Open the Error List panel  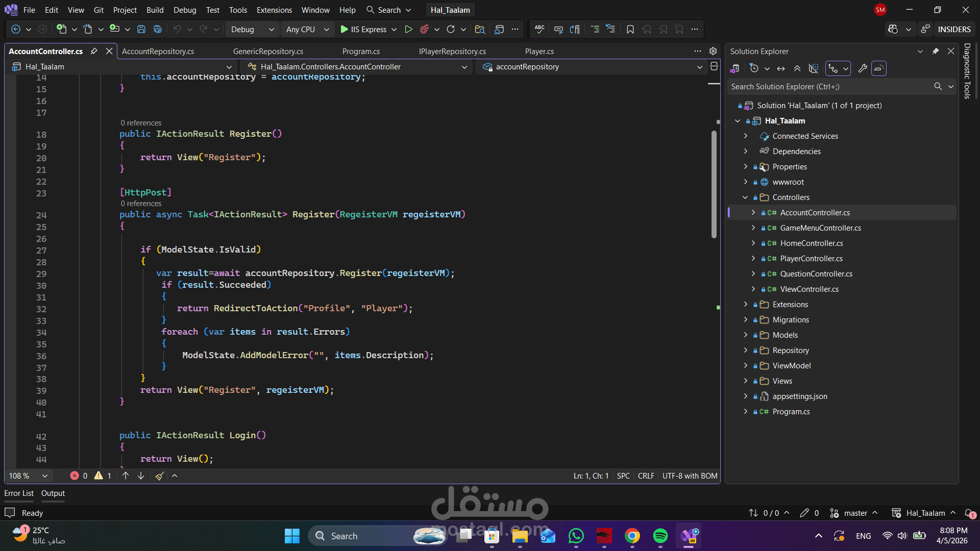click(x=19, y=493)
